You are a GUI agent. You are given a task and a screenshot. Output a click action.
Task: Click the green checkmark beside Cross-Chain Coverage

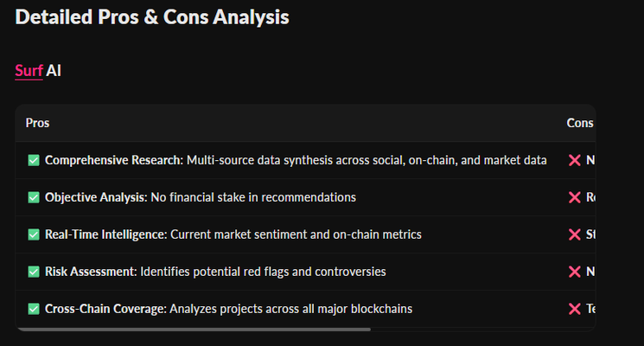coord(34,309)
